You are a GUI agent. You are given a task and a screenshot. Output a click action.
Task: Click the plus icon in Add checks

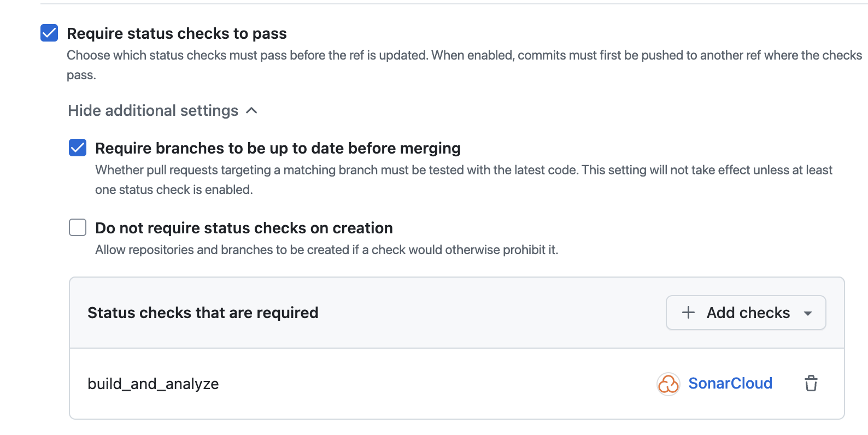point(688,313)
